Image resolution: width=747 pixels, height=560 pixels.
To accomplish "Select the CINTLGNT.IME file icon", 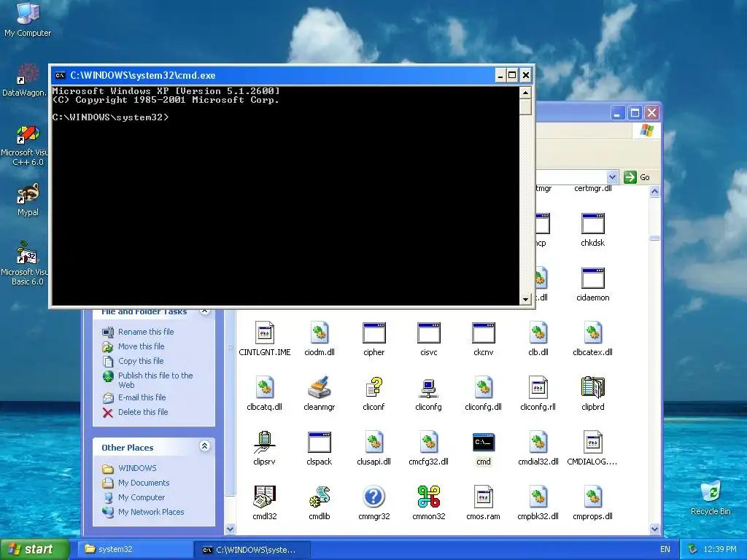I will (264, 332).
